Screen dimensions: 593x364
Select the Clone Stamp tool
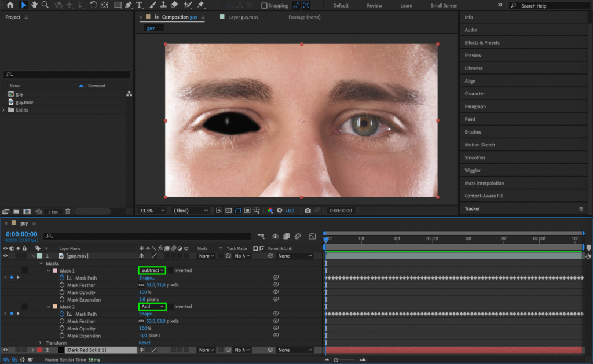(164, 5)
